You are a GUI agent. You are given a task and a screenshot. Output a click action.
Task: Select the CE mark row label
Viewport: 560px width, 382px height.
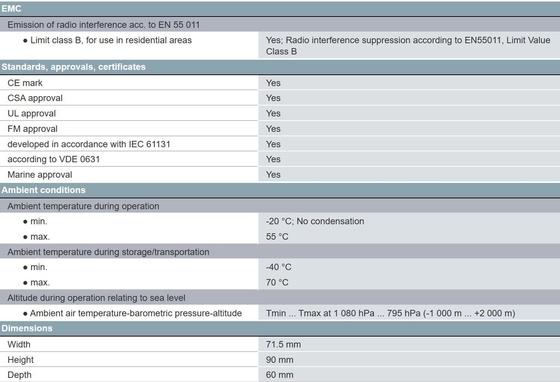click(25, 83)
